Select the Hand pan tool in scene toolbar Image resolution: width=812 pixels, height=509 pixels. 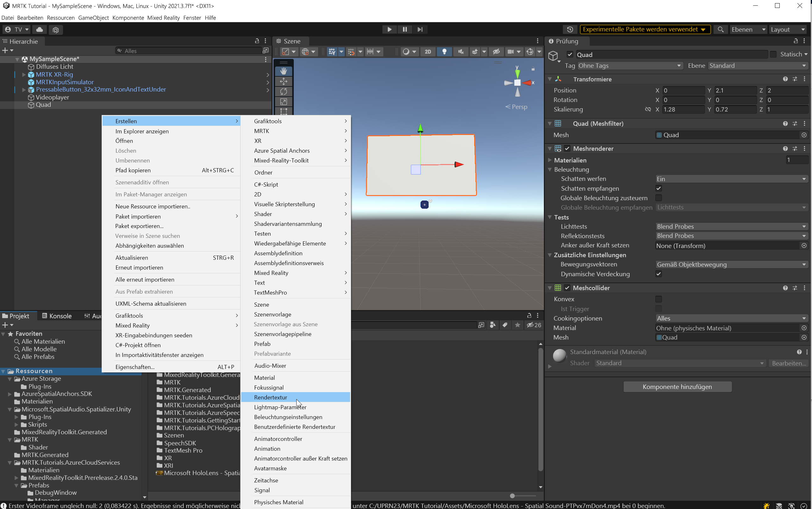tap(284, 71)
